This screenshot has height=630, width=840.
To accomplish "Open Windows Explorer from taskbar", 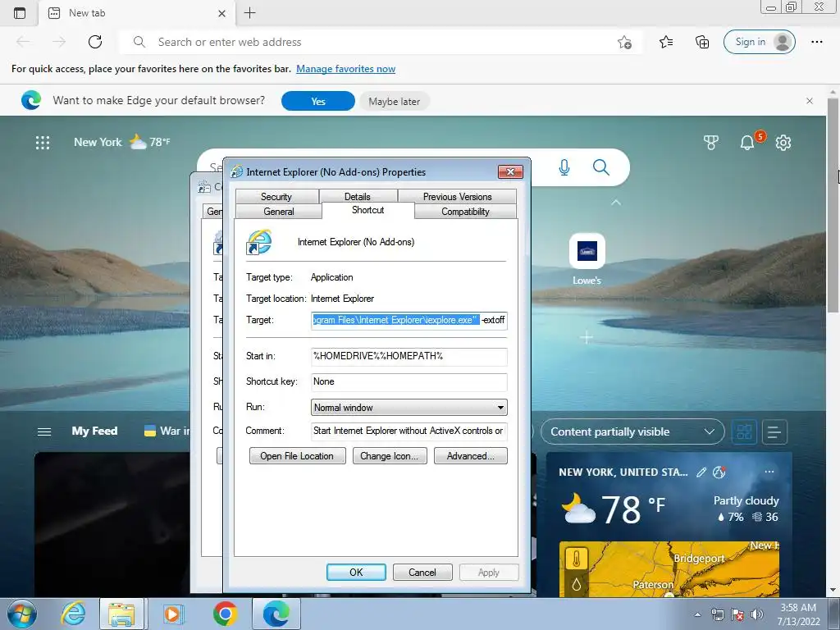I will pos(121,614).
